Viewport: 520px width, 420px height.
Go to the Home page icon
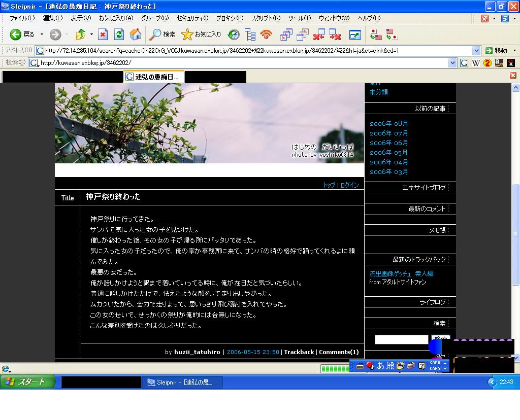(x=136, y=34)
